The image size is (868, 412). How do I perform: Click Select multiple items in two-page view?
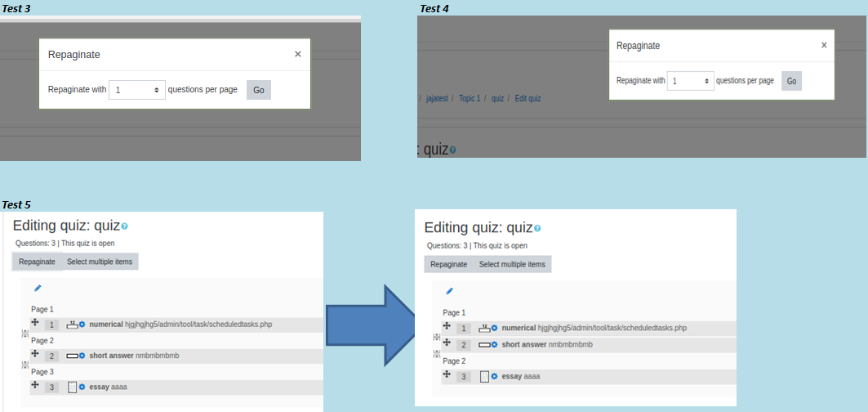tap(512, 264)
